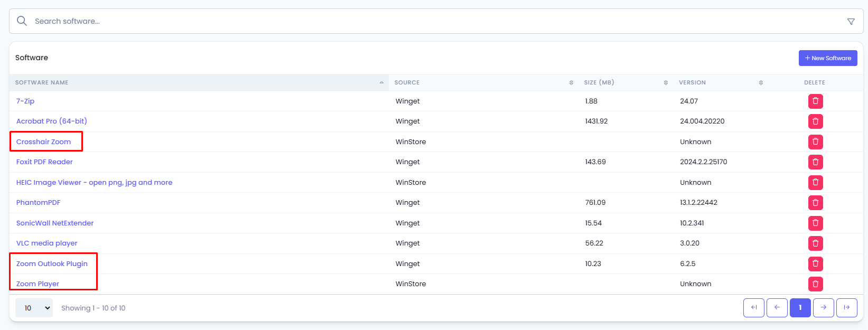Click Winget source of 7-Zip
Screen dimensions: 868x330
[x=408, y=101]
